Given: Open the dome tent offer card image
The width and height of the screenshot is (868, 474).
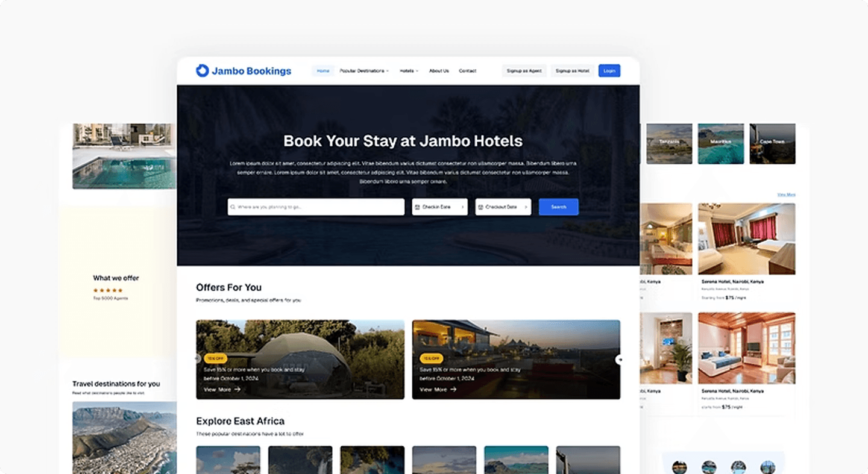Looking at the screenshot, I should [x=300, y=360].
